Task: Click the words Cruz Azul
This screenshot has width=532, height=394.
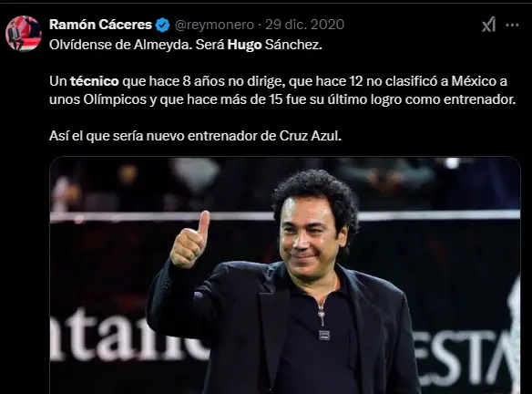Action: tap(310, 136)
